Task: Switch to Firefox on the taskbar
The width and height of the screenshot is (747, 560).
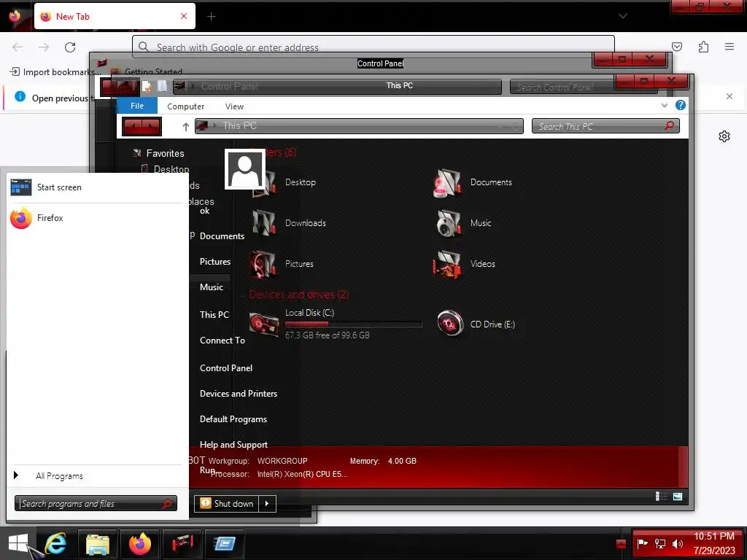Action: coord(139,543)
